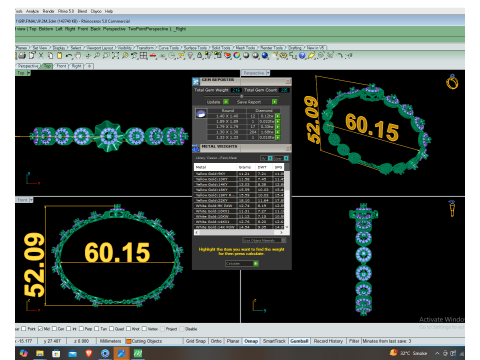Click the Paste clipboard icon
This screenshot has width=480, height=360.
(59, 56)
